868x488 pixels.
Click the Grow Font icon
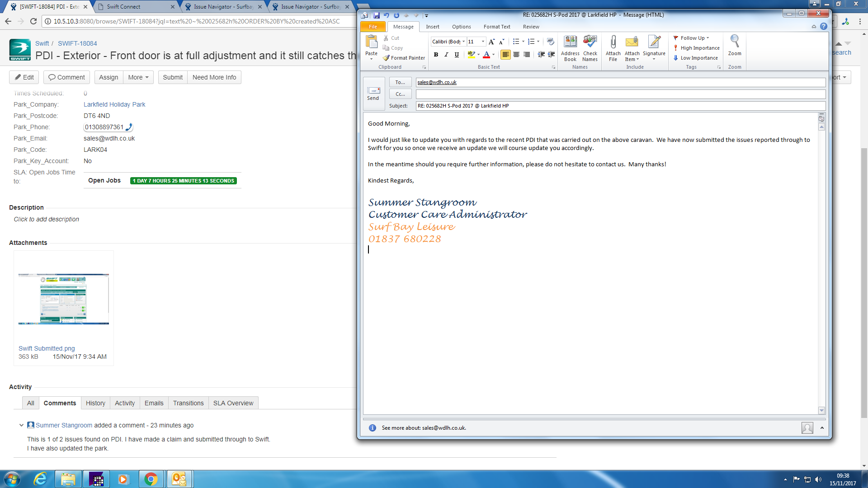491,42
